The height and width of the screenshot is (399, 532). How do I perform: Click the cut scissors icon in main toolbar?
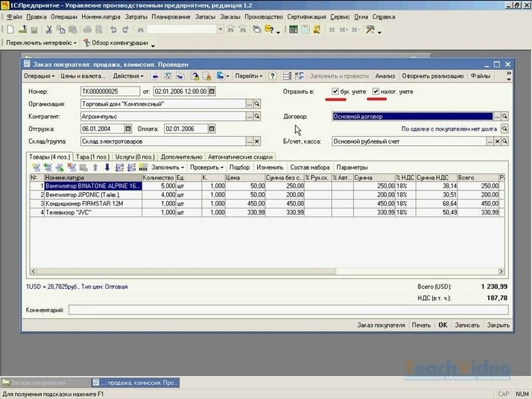click(x=48, y=30)
